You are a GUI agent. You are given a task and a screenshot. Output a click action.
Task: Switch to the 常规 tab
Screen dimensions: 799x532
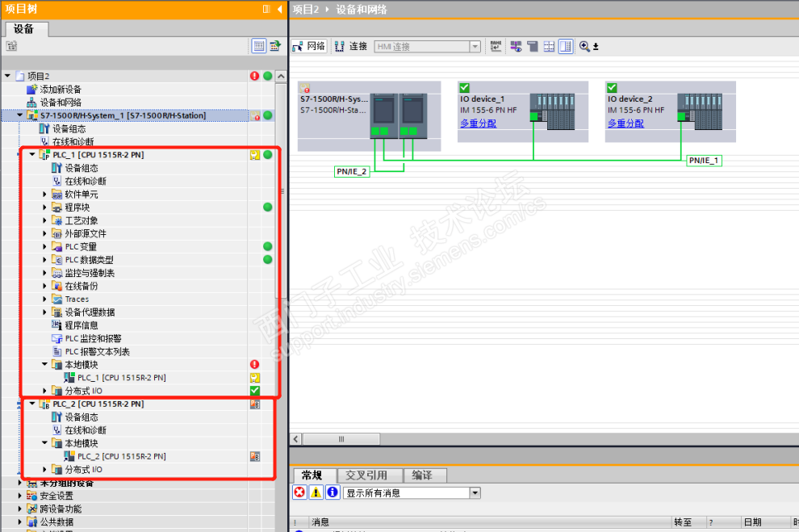coord(312,475)
